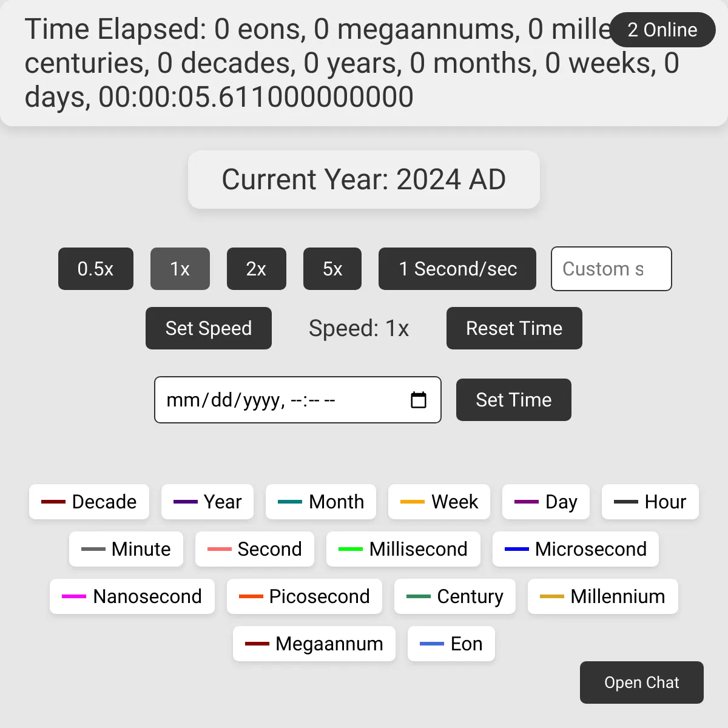
Task: Toggle the Eon legend item
Action: click(451, 644)
